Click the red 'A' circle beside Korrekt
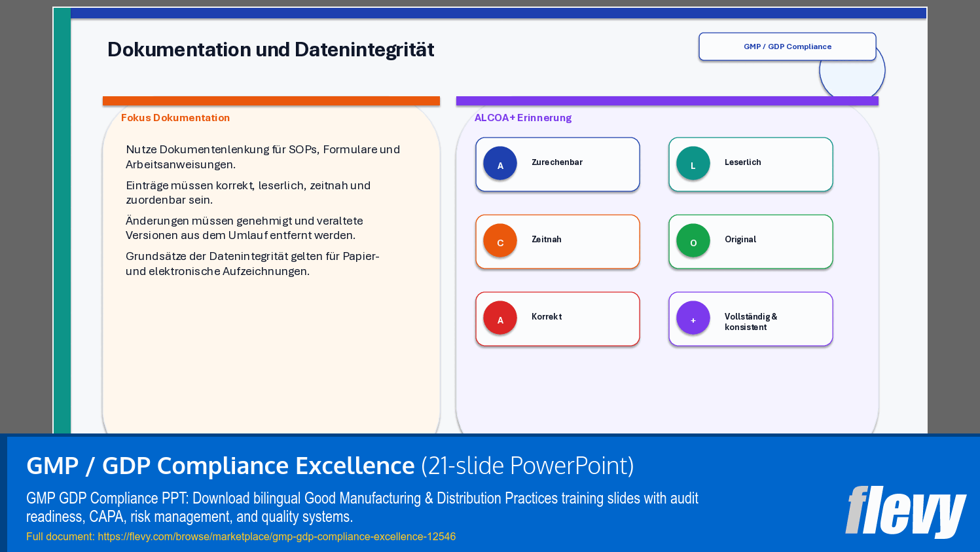This screenshot has width=980, height=552. 500,318
